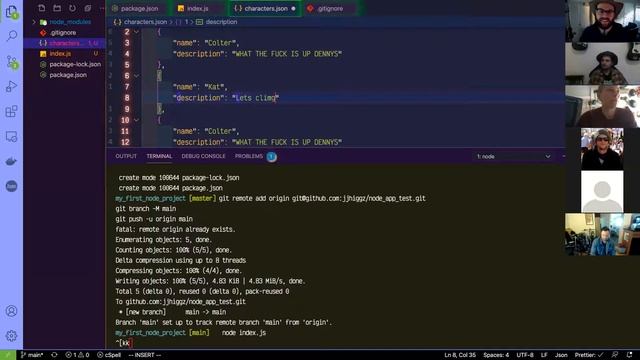Open the Source Control view icon
This screenshot has width=640, height=360.
(x=11, y=62)
